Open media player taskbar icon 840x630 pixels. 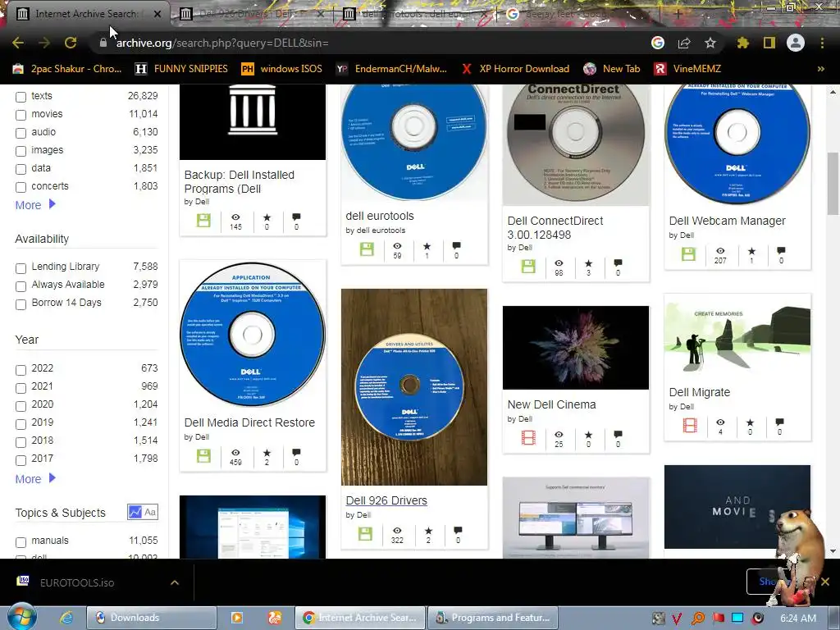coord(236,618)
